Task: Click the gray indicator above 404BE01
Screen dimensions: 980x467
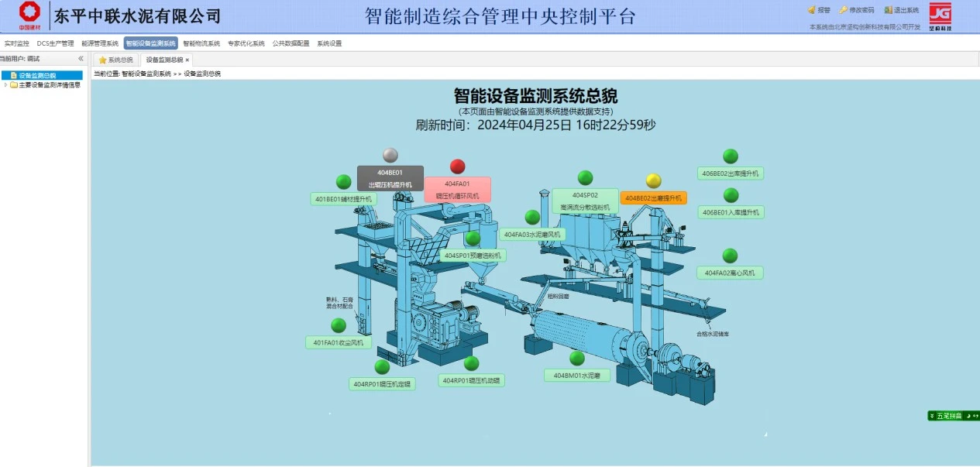Action: click(x=390, y=155)
